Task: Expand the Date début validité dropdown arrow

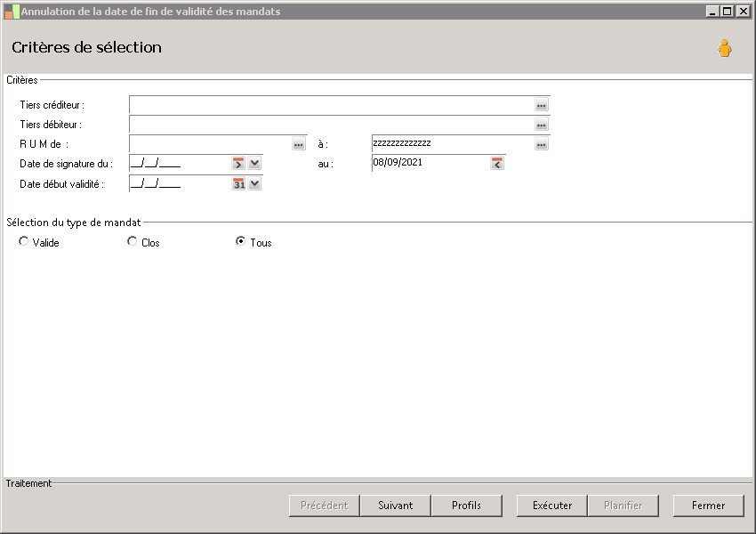Action: 254,184
